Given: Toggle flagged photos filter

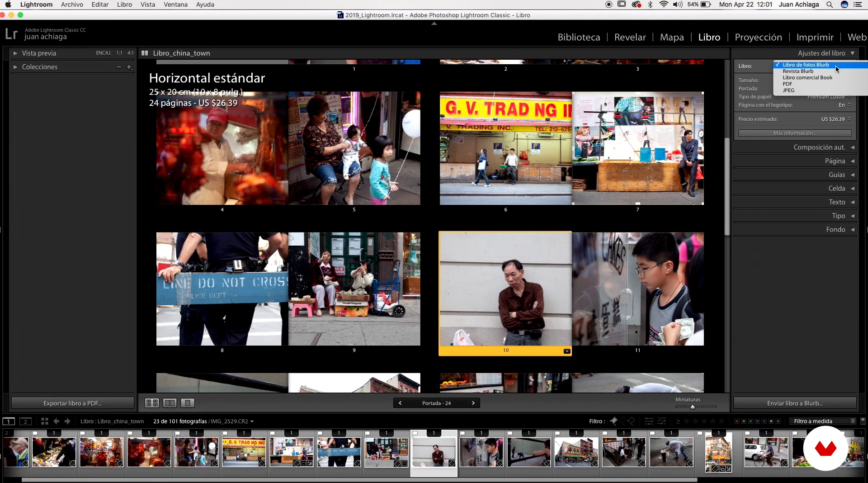Looking at the screenshot, I should click(x=613, y=421).
